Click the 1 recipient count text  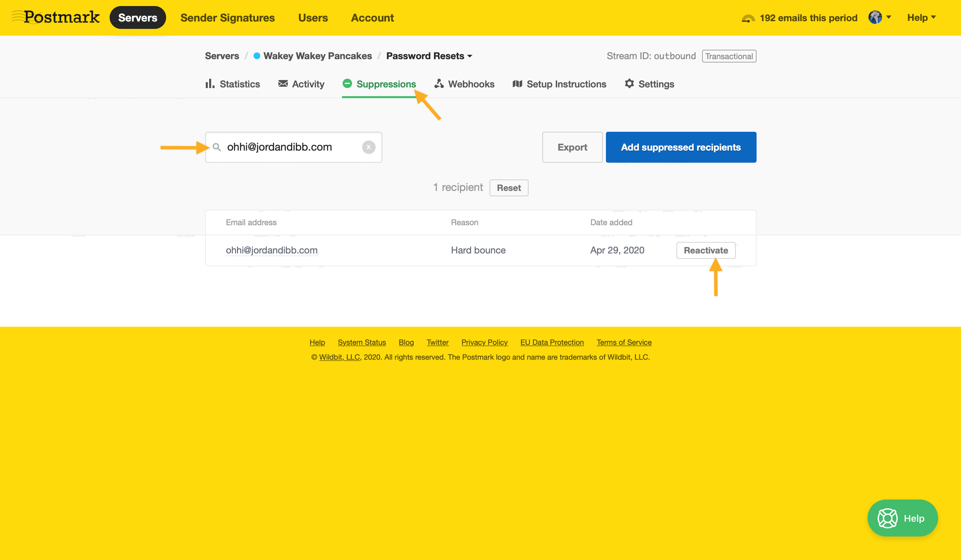458,187
